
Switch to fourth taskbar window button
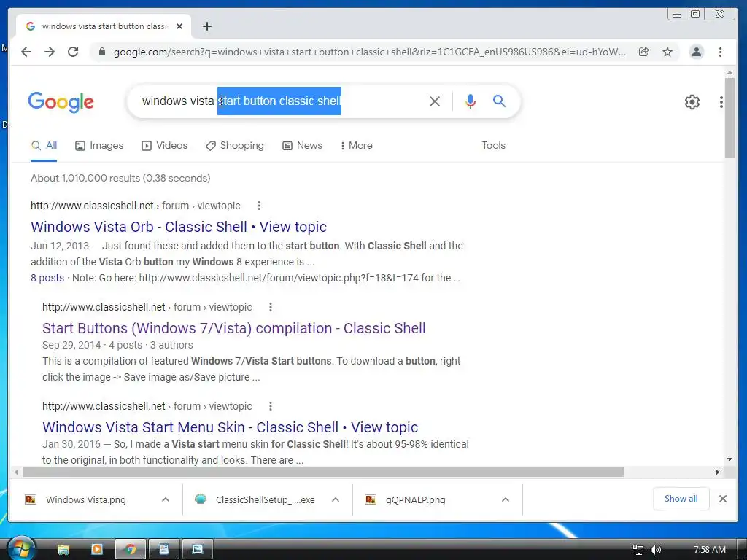[x=164, y=550]
